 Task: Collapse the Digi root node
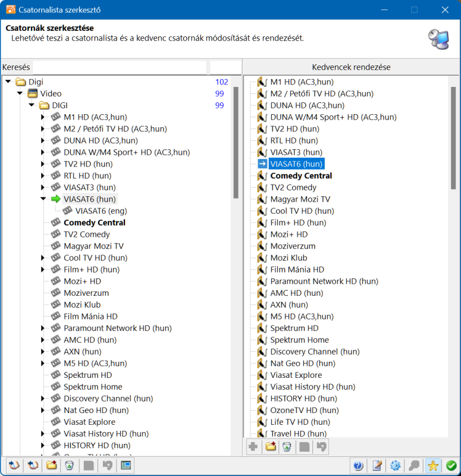8,82
